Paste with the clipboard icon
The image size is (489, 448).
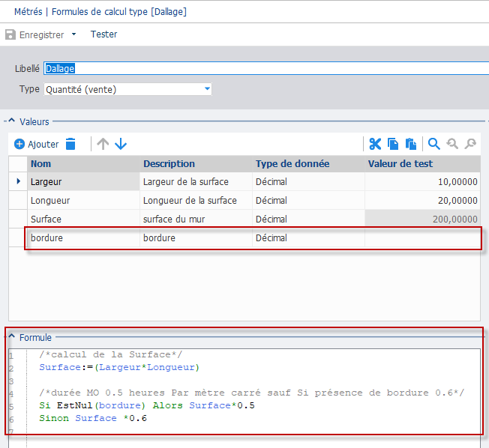[411, 144]
